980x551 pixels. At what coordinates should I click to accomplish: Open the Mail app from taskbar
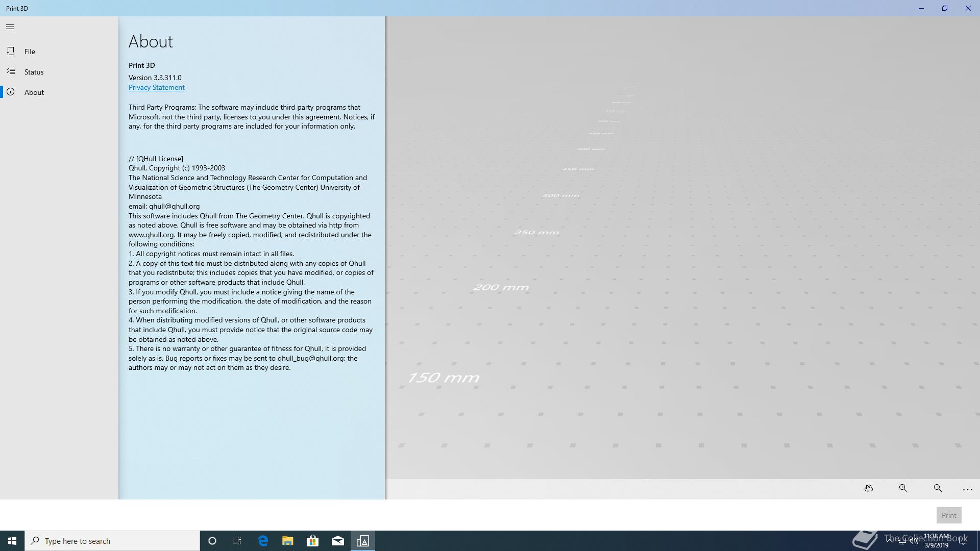click(x=338, y=541)
